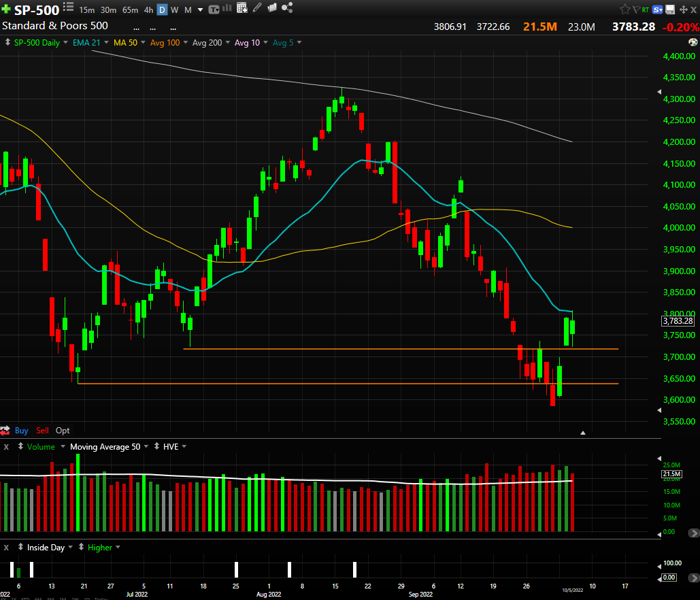Click the scroll-right arrow beside the volume scale

click(x=694, y=533)
